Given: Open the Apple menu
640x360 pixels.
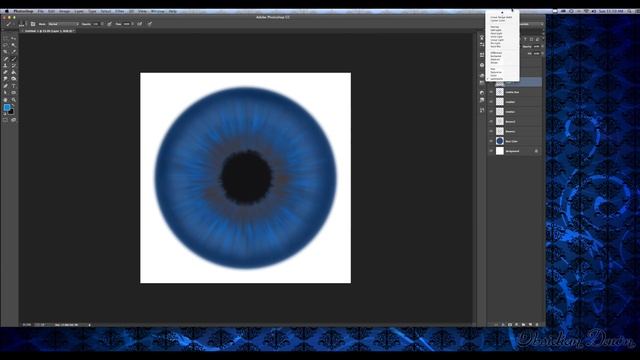Looking at the screenshot, I should [x=6, y=11].
